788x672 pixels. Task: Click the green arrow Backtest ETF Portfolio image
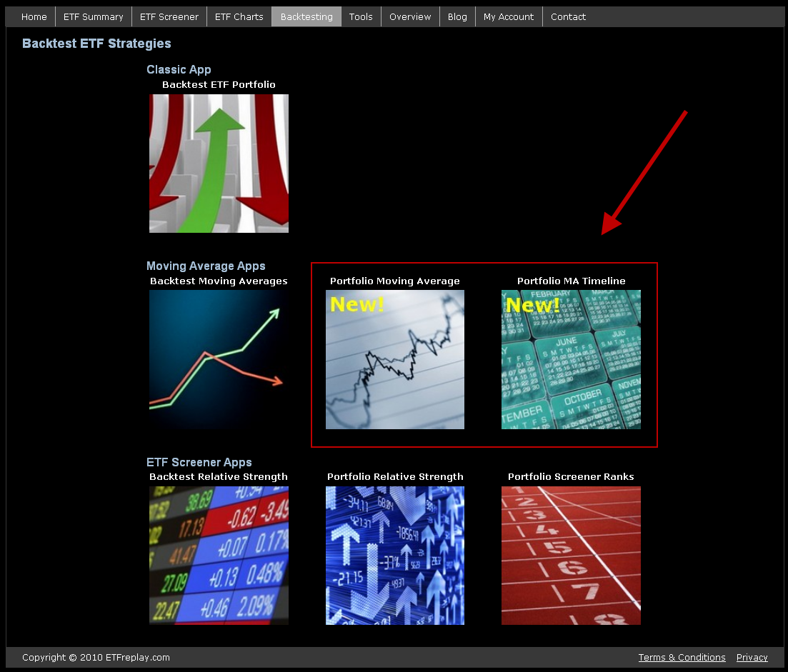click(219, 164)
